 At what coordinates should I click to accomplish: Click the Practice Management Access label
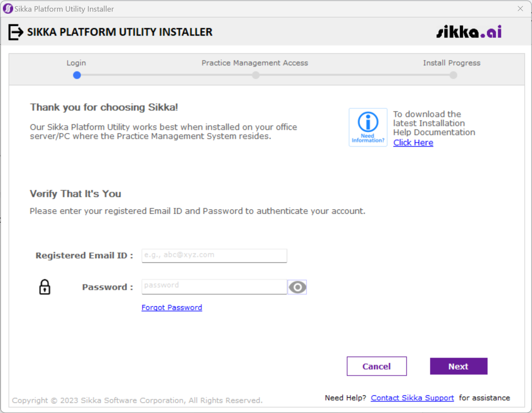(255, 63)
